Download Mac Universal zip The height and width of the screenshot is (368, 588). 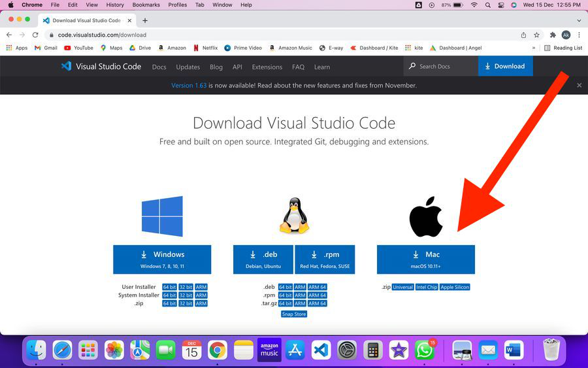(x=402, y=287)
